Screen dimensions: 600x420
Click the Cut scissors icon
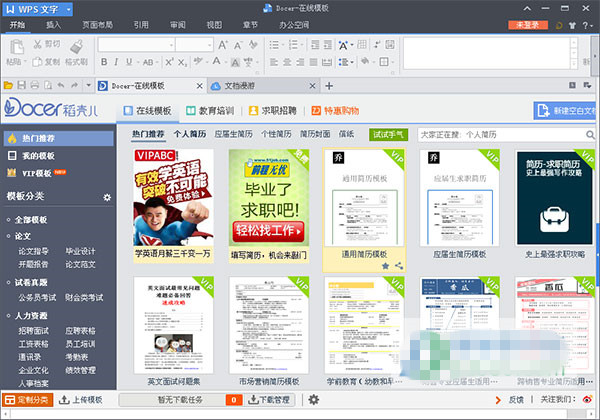(x=37, y=44)
